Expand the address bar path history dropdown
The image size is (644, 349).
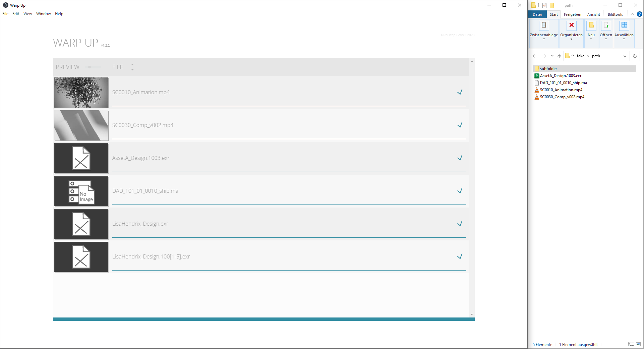pyautogui.click(x=625, y=56)
